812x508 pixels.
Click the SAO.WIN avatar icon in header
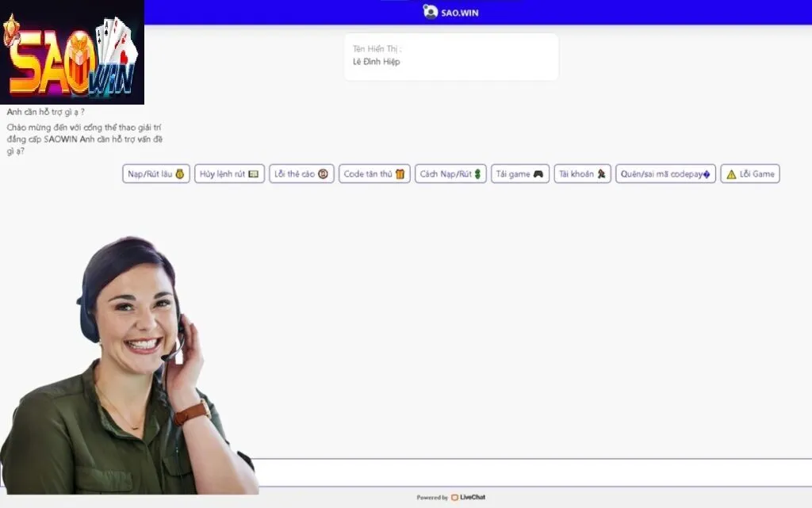click(431, 11)
